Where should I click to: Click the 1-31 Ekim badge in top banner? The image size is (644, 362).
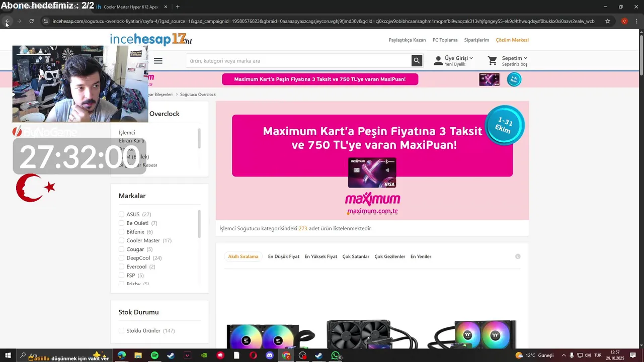(514, 79)
